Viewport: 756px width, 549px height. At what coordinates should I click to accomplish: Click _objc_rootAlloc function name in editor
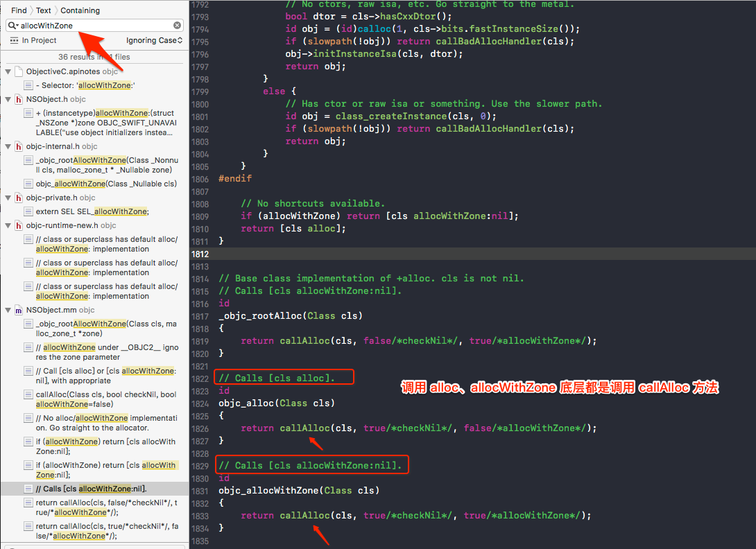[x=260, y=315]
